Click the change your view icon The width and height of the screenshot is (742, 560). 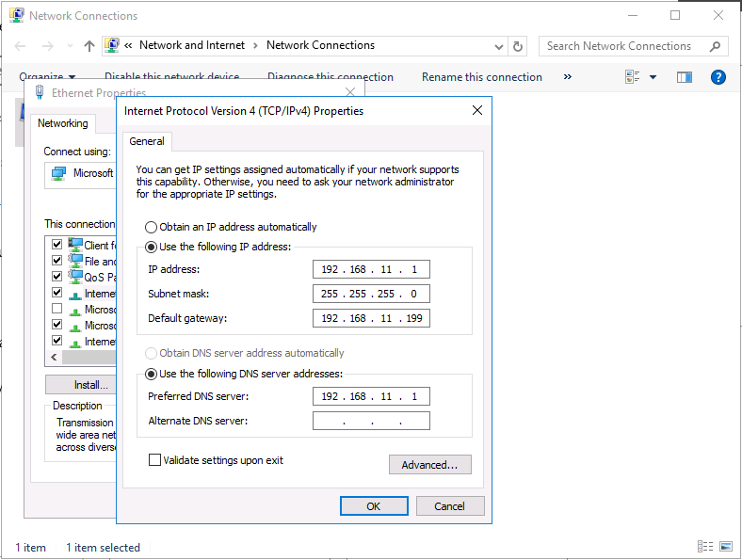pyautogui.click(x=632, y=76)
